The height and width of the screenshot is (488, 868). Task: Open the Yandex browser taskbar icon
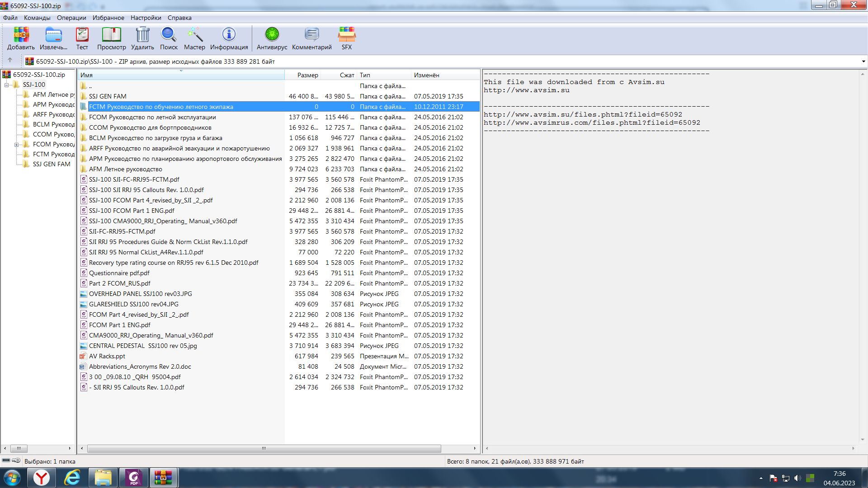pyautogui.click(x=42, y=478)
